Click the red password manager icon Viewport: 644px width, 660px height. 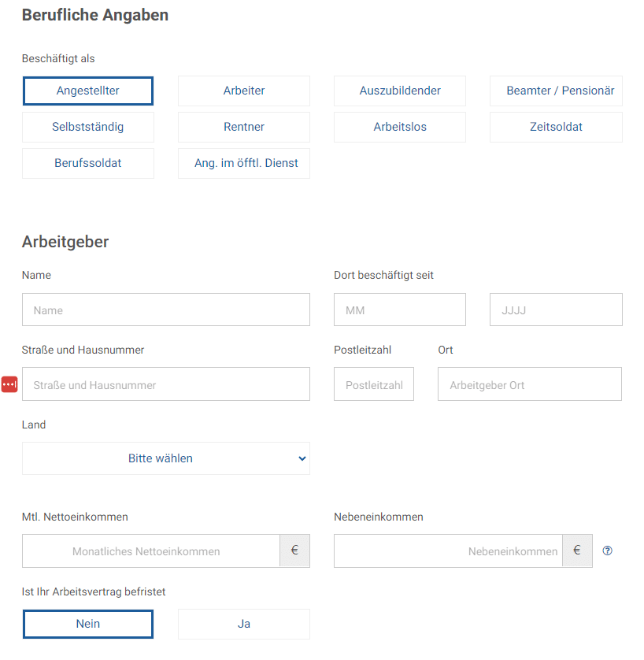tap(9, 384)
